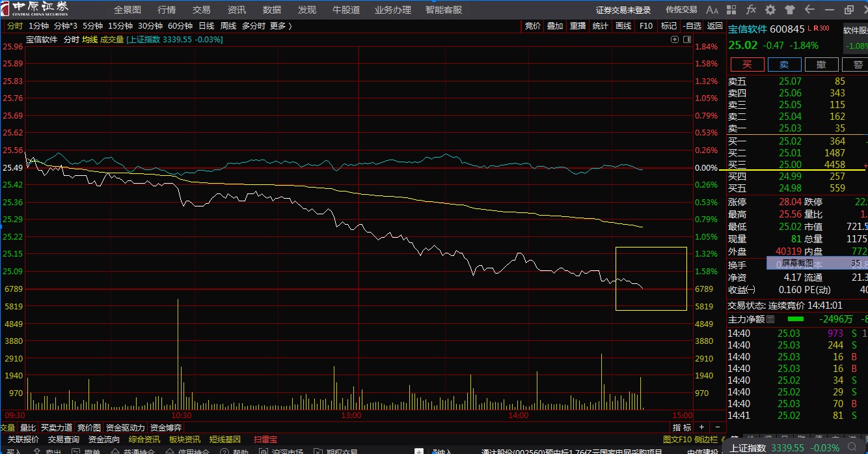
Task: Click the blue 卖 sell button
Action: coord(784,64)
